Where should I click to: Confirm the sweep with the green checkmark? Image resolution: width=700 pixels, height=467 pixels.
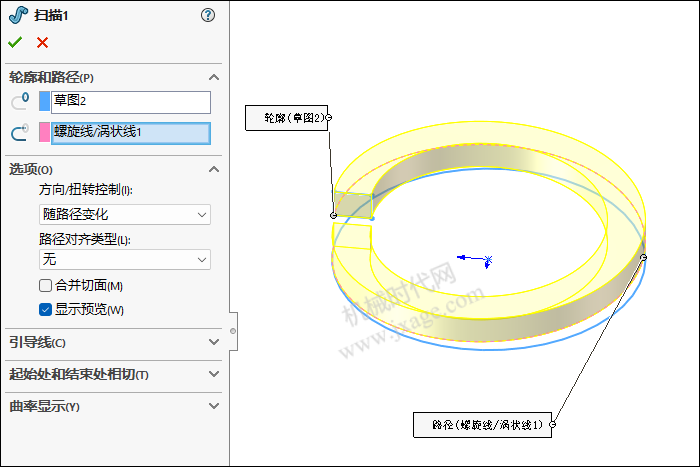point(15,42)
